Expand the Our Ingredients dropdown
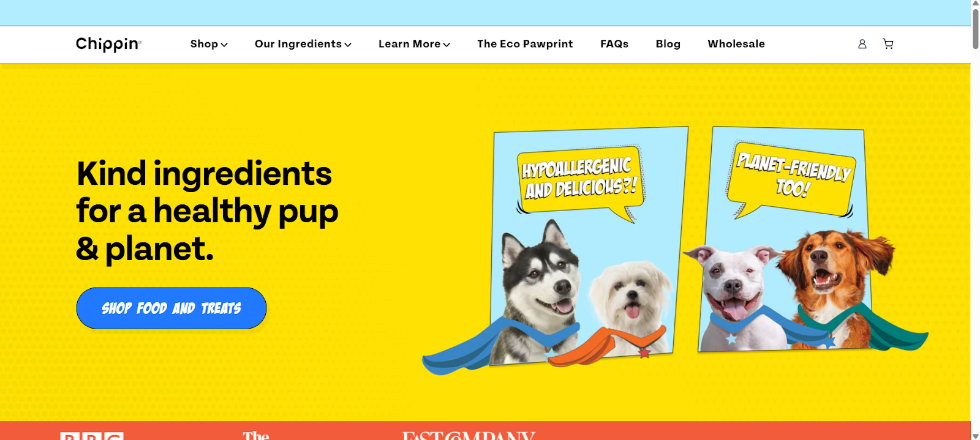 [303, 44]
